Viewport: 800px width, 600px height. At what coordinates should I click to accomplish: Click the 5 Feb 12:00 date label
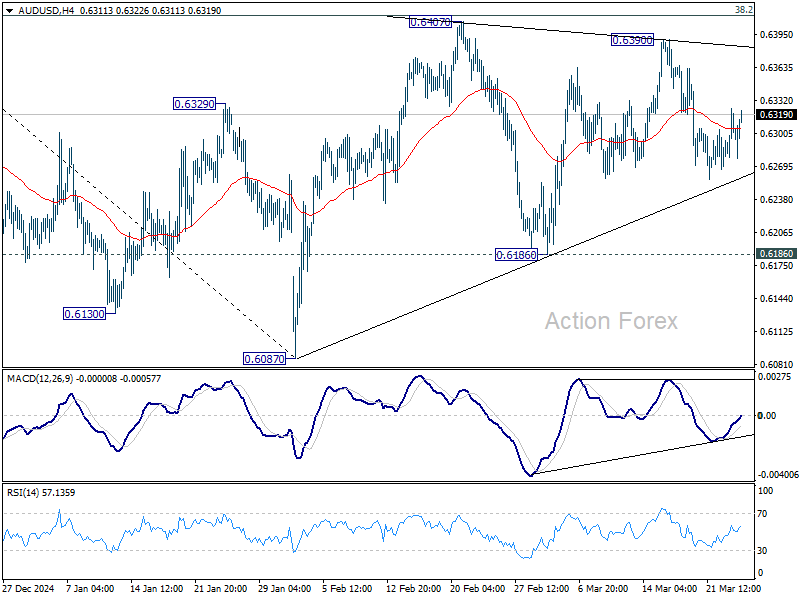[347, 589]
